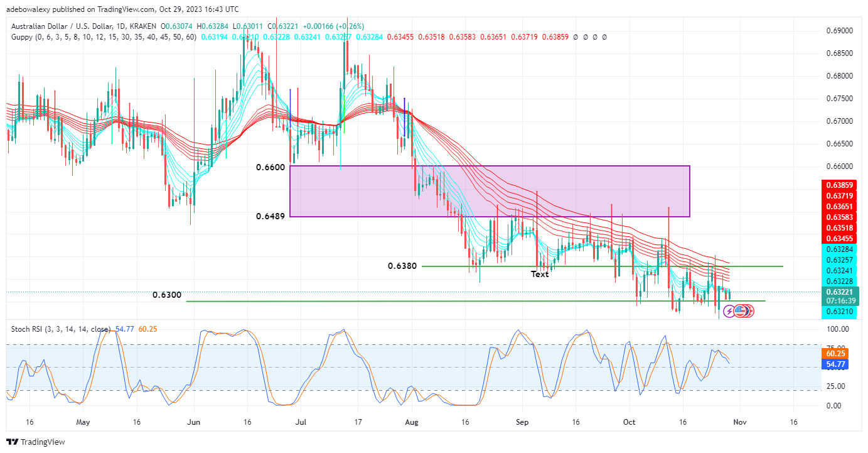Click the 0.67500 price scale value

pos(840,99)
